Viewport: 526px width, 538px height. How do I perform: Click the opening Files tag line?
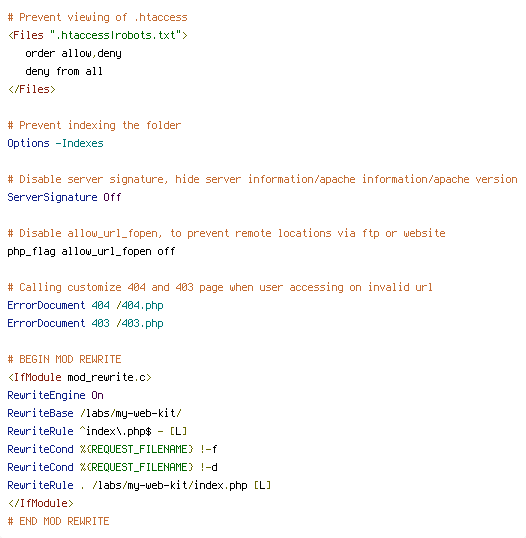click(x=98, y=35)
